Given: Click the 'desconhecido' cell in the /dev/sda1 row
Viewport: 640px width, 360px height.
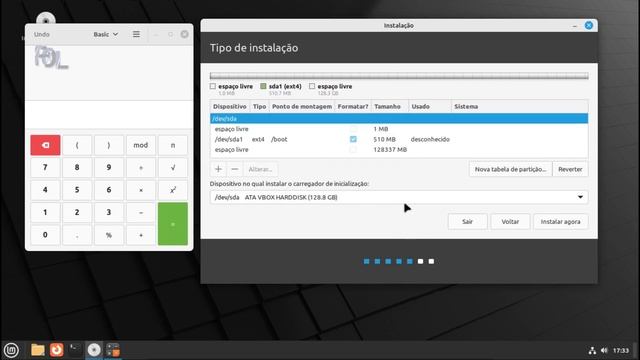Looking at the screenshot, I should tap(430, 139).
